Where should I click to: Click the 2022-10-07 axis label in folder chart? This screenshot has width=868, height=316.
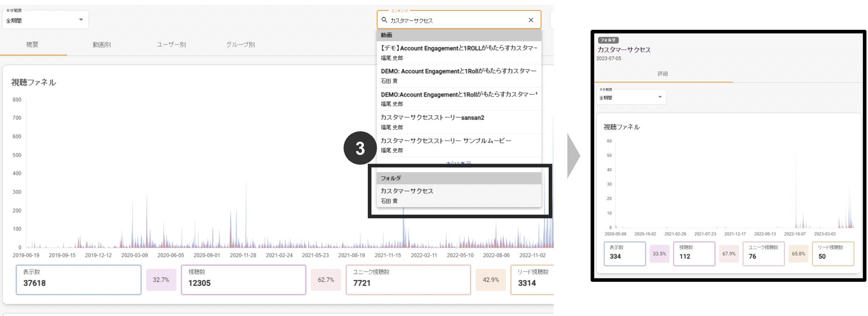795,234
